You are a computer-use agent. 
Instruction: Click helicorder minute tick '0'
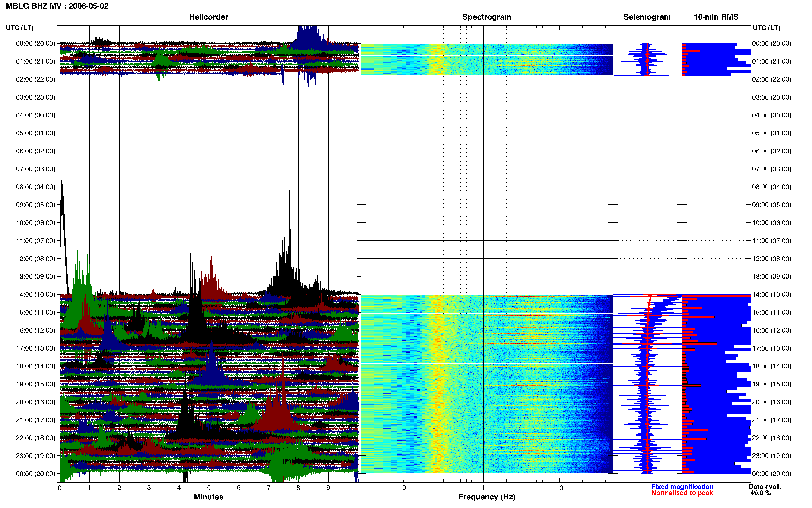click(59, 488)
